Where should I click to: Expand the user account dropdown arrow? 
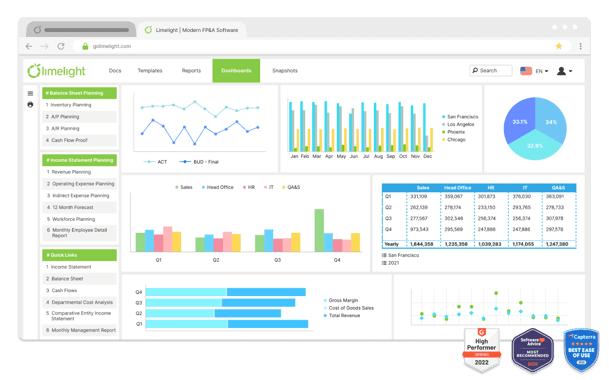click(x=571, y=71)
